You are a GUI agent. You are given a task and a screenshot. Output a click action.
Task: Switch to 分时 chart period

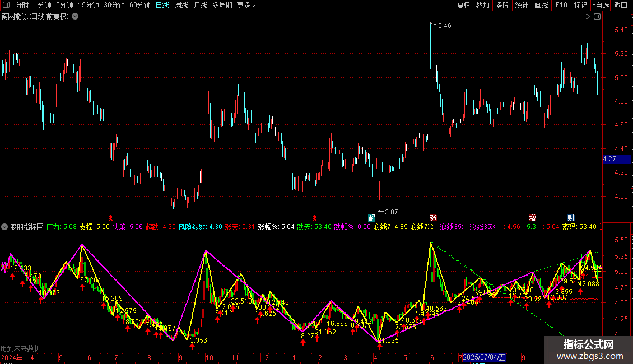tap(22, 5)
